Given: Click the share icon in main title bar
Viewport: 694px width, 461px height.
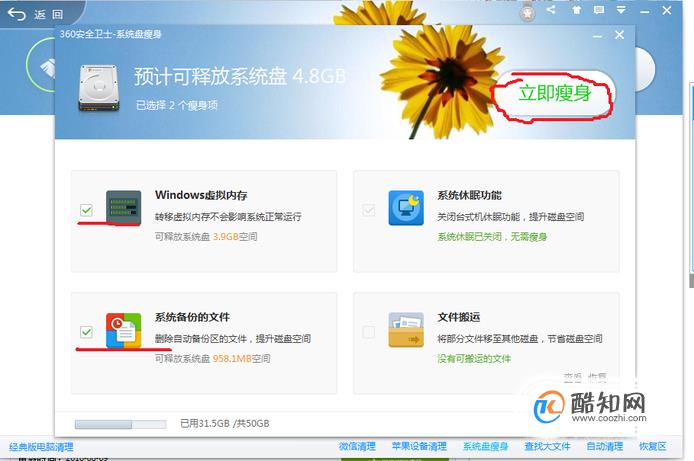Looking at the screenshot, I should [x=551, y=10].
